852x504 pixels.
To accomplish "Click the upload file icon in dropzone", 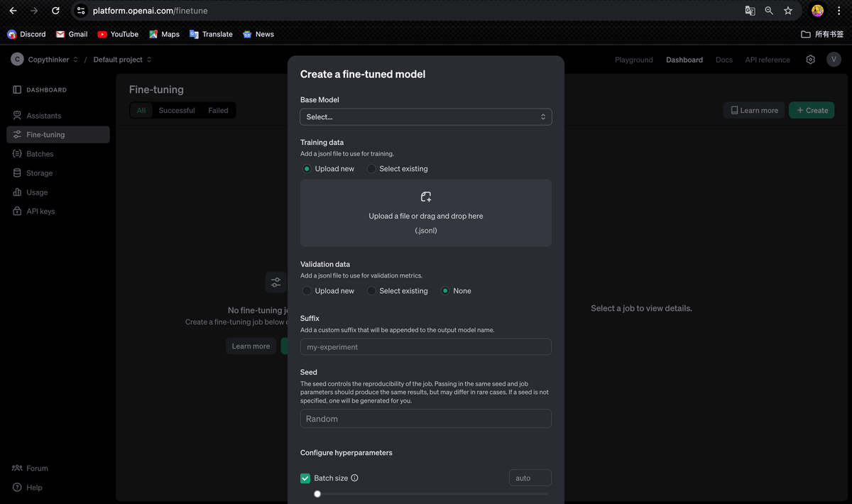I will tap(426, 197).
